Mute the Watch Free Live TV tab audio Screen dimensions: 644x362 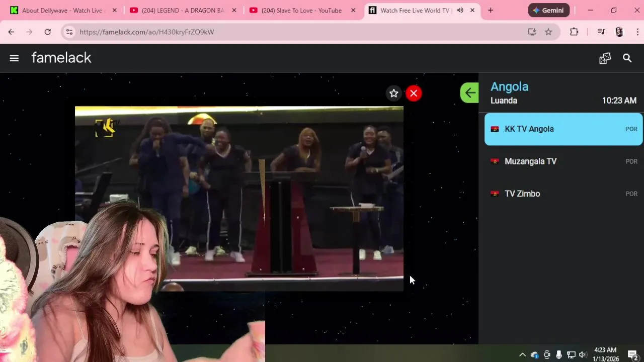pos(460,10)
